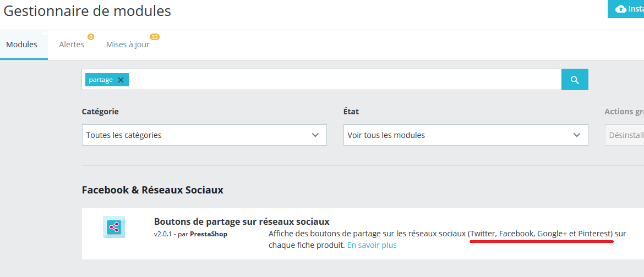This screenshot has height=277, width=644.
Task: Open the Actions groupées dropdown
Action: point(625,135)
